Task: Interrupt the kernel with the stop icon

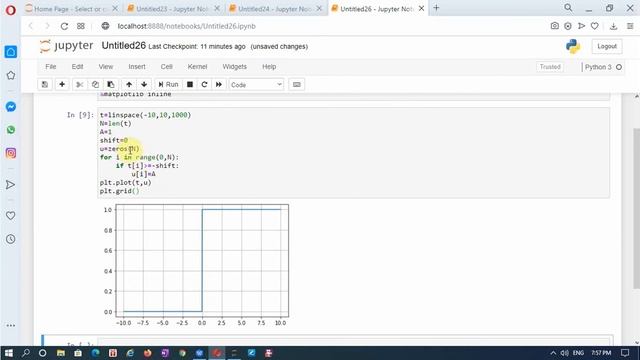Action: pos(190,84)
